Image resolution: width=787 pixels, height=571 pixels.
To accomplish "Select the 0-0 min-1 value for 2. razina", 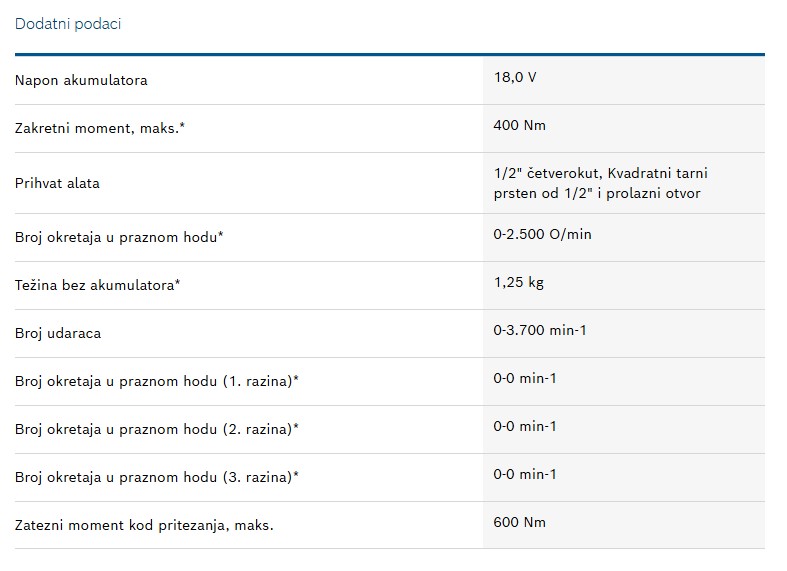I will 524,426.
